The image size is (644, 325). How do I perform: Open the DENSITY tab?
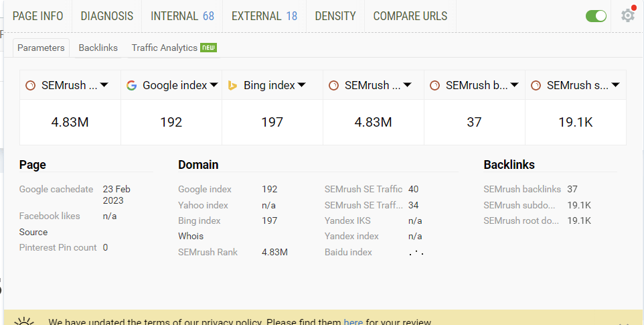(335, 16)
